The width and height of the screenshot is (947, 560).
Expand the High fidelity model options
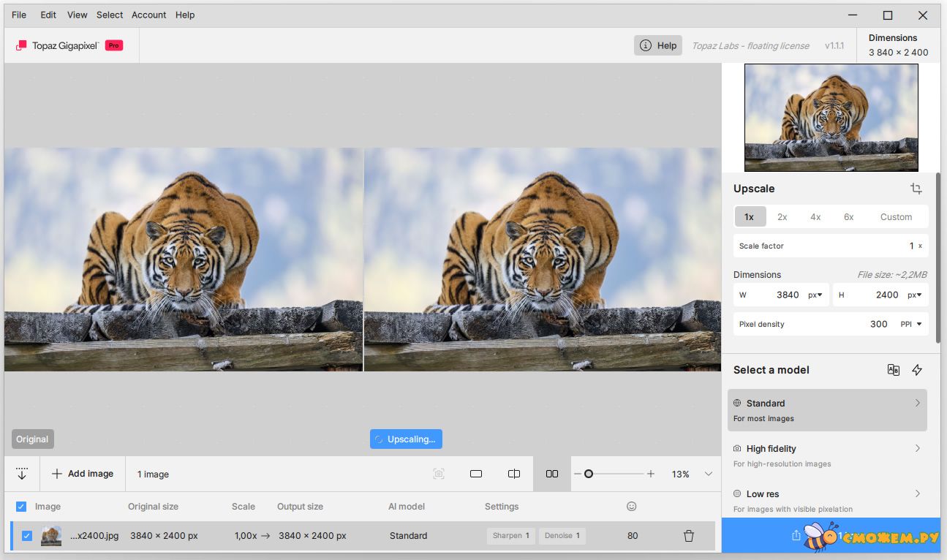917,448
